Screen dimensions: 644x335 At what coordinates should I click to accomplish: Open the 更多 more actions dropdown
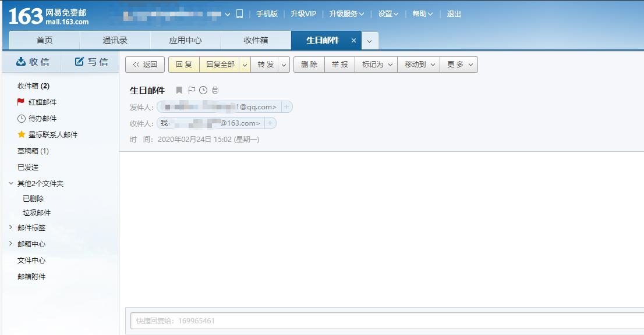tap(459, 65)
